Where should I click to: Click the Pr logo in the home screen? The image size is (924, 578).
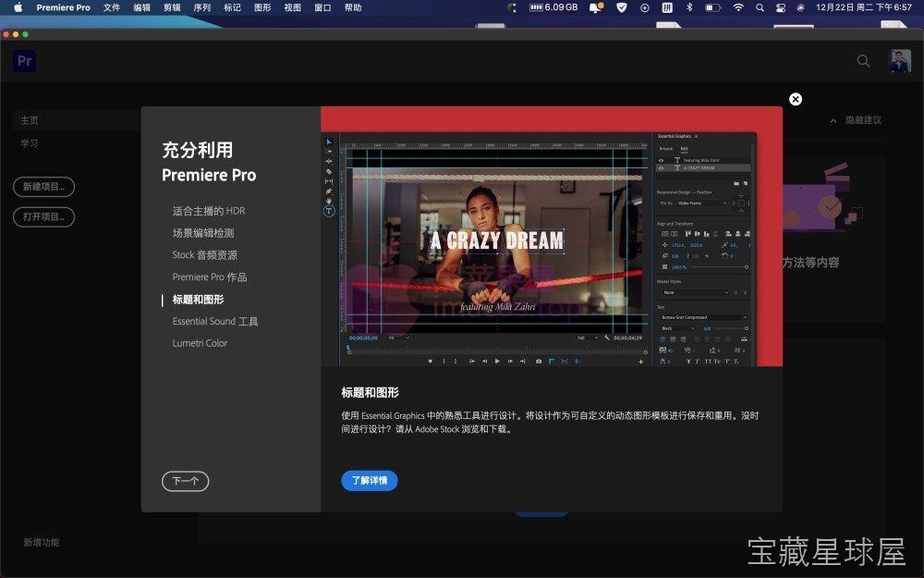pyautogui.click(x=24, y=61)
